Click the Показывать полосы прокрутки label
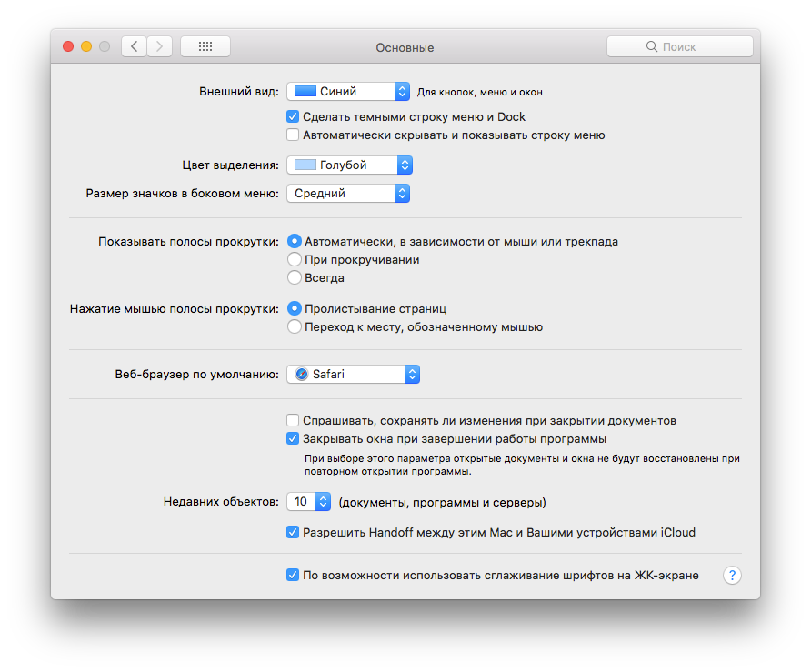 pyautogui.click(x=189, y=242)
